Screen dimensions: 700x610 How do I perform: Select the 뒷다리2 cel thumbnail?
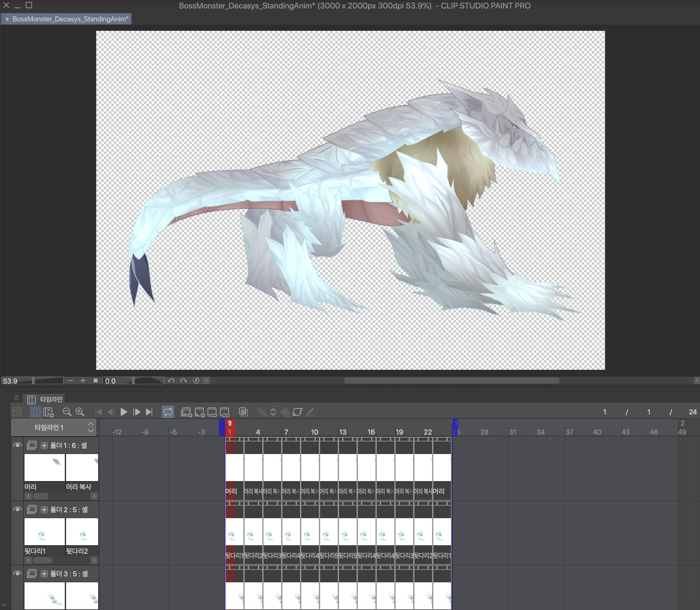click(x=82, y=532)
